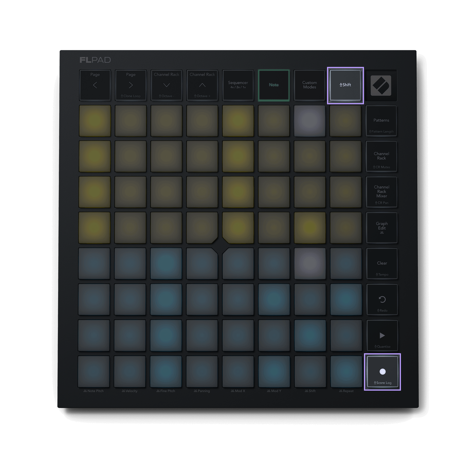The height and width of the screenshot is (458, 476).
Task: Tap the Clear (Tempo) button
Action: coord(382,264)
